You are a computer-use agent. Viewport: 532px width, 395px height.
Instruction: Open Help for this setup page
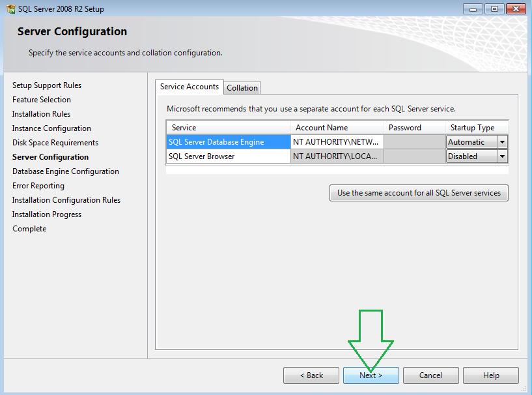coord(491,375)
